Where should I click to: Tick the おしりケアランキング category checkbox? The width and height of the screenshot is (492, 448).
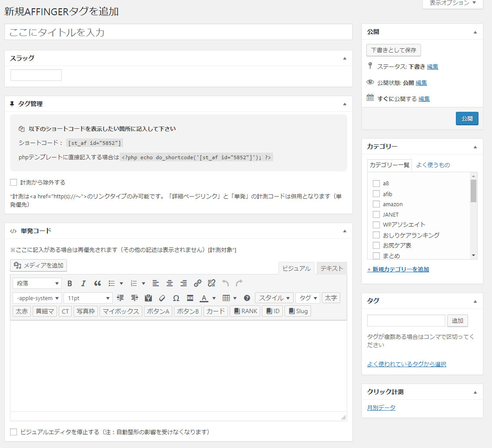click(x=376, y=235)
